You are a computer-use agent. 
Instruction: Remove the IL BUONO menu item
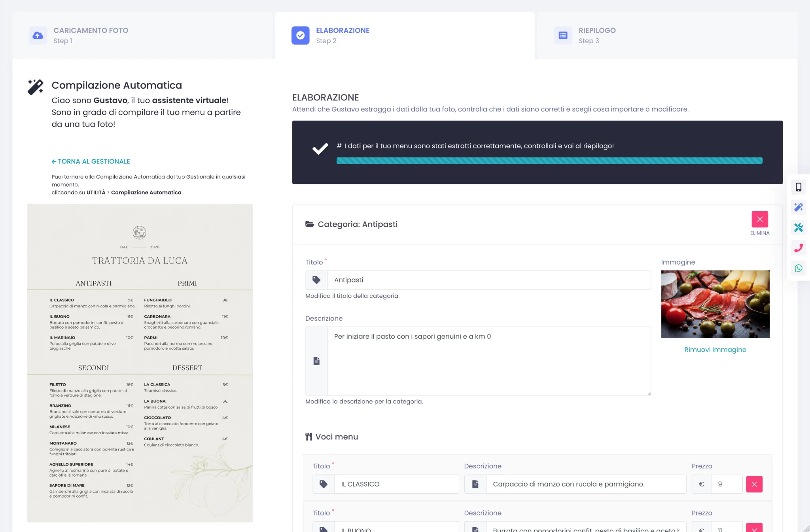click(754, 528)
